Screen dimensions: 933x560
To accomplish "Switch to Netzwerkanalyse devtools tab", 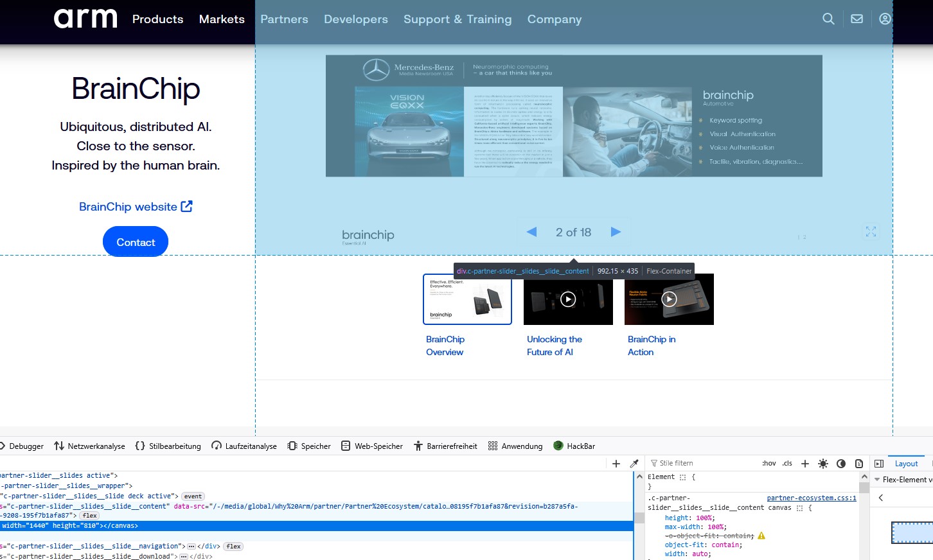I will point(90,446).
